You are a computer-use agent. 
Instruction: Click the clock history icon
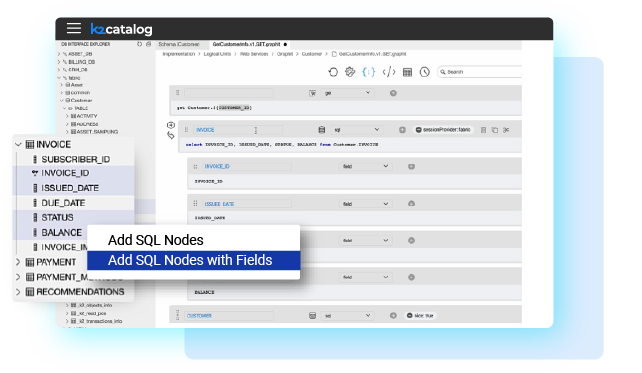point(425,72)
